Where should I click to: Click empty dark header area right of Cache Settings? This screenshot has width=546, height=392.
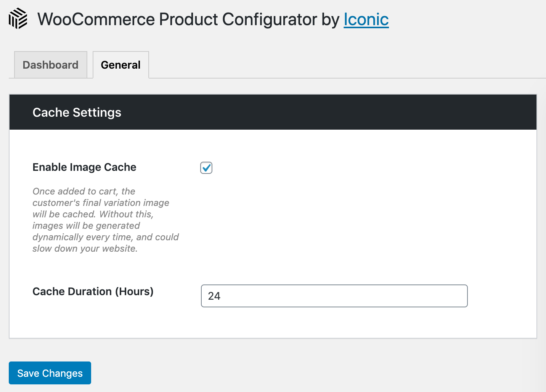coord(328,112)
